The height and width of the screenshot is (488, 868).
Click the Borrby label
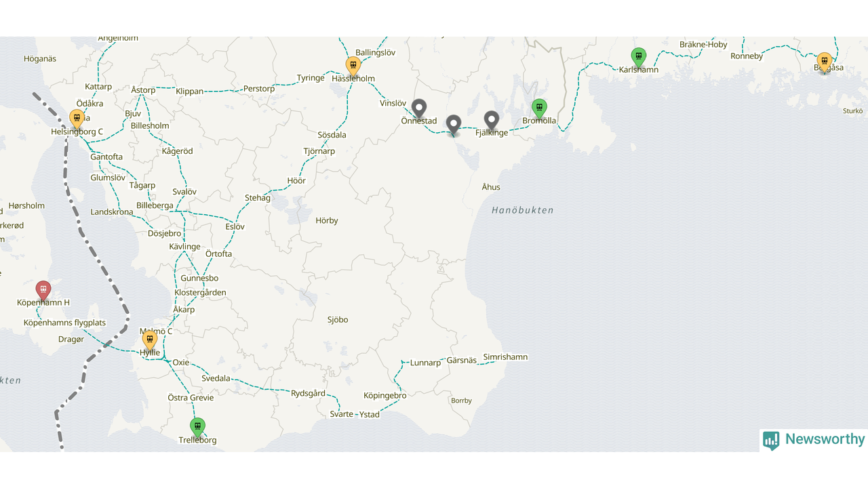(461, 401)
